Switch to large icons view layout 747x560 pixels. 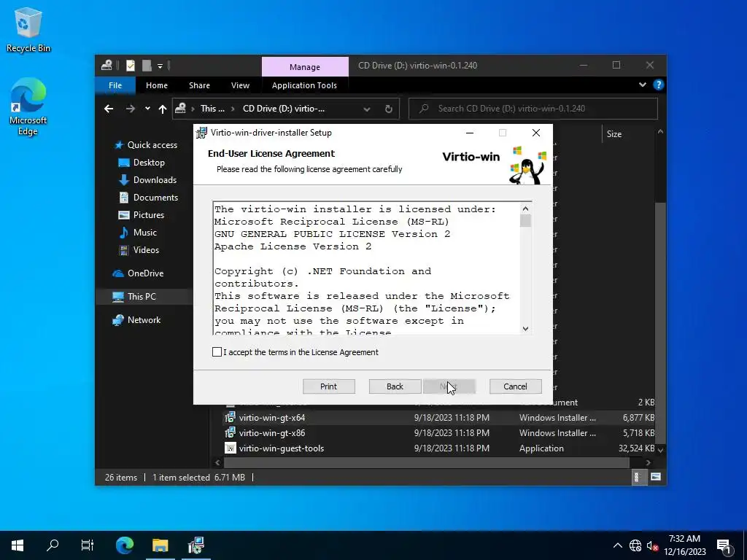click(x=656, y=477)
